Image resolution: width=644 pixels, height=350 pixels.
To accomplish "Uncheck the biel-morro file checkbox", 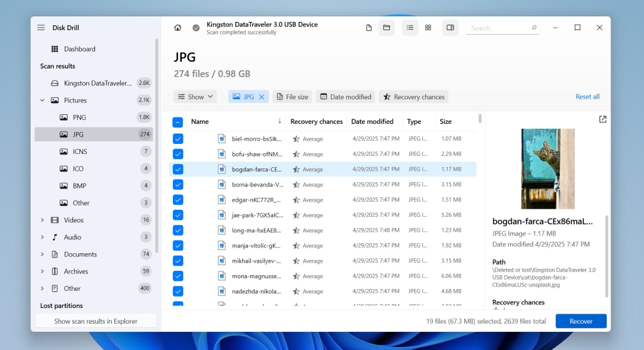I will 178,139.
